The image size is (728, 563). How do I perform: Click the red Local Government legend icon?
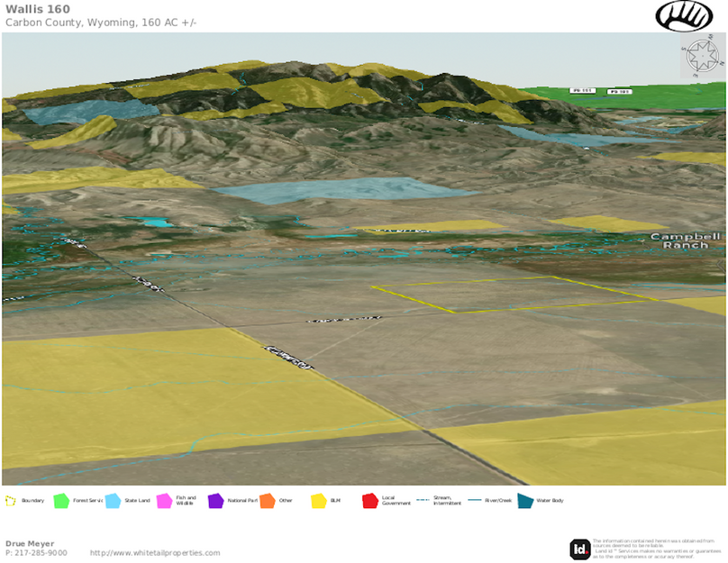point(369,500)
